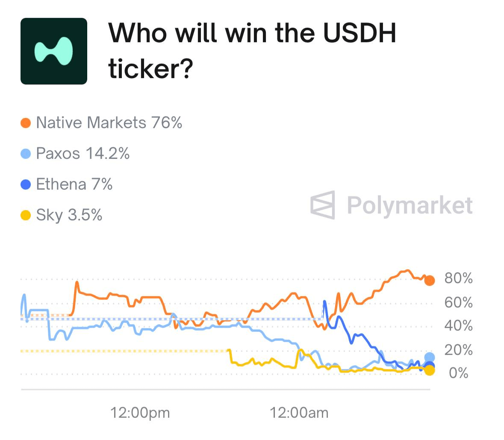The height and width of the screenshot is (440, 504).
Task: Click the 12:00pm time axis label
Action: point(140,413)
